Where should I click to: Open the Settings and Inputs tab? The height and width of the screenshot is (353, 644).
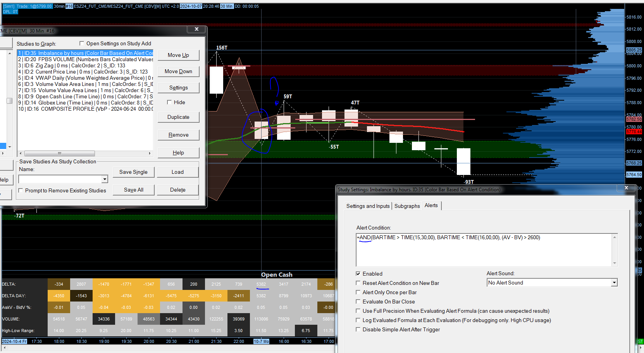(x=368, y=206)
